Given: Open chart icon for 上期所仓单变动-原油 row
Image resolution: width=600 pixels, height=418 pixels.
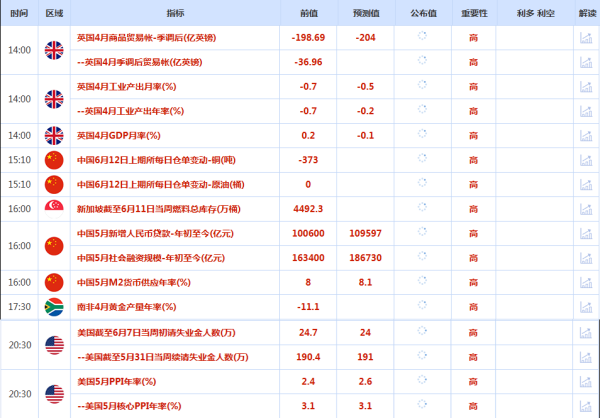Looking at the screenshot, I should [586, 185].
